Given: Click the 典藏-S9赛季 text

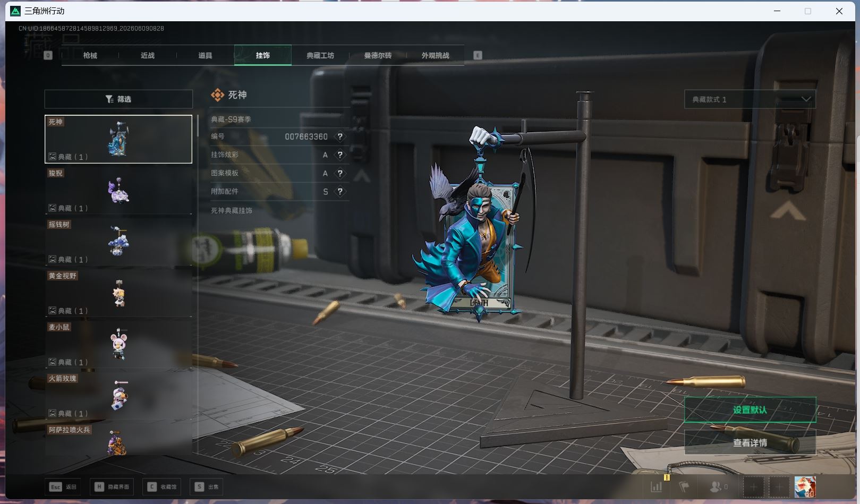Looking at the screenshot, I should coord(231,119).
